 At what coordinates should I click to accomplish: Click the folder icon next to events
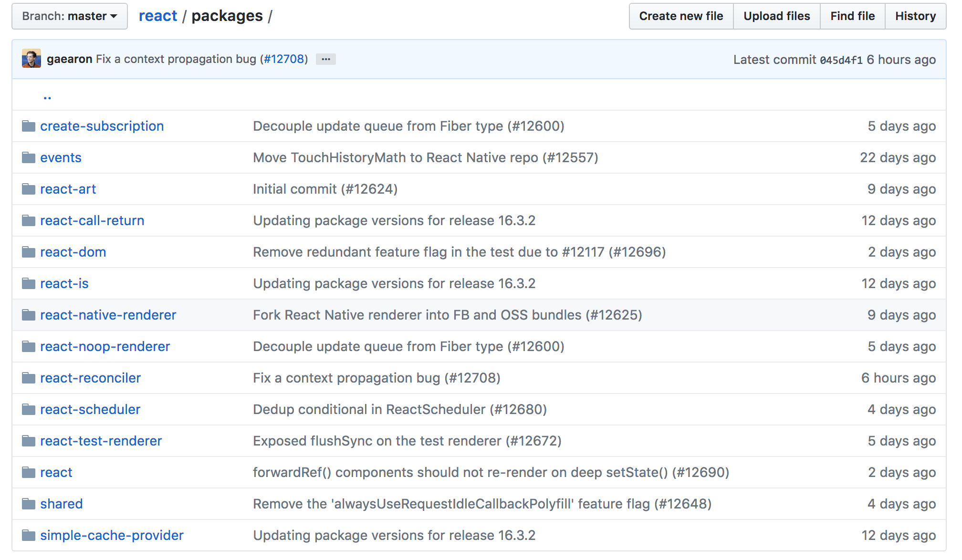point(29,158)
